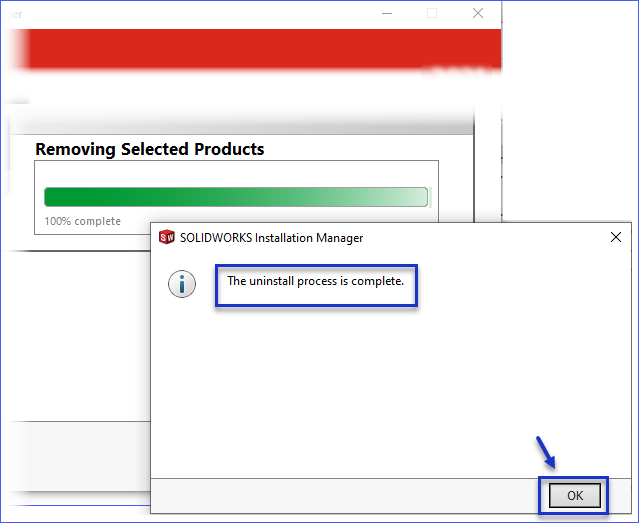
Task: Click the blue information icon
Action: (x=181, y=283)
